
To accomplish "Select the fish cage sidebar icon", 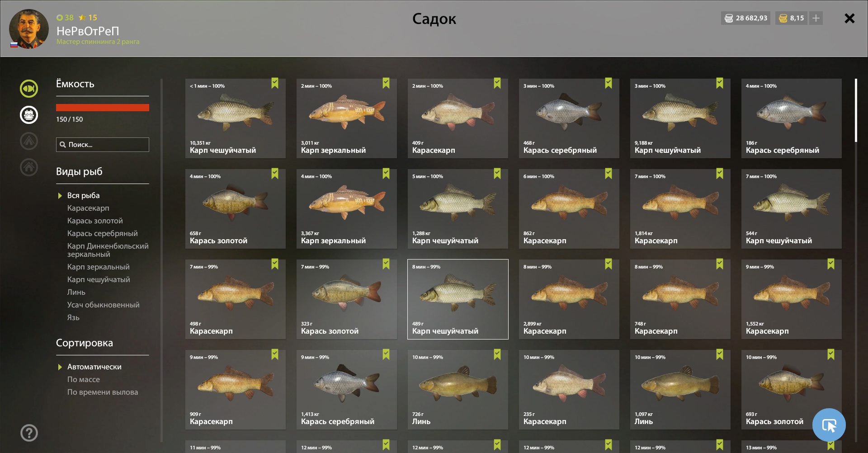I will pyautogui.click(x=29, y=115).
